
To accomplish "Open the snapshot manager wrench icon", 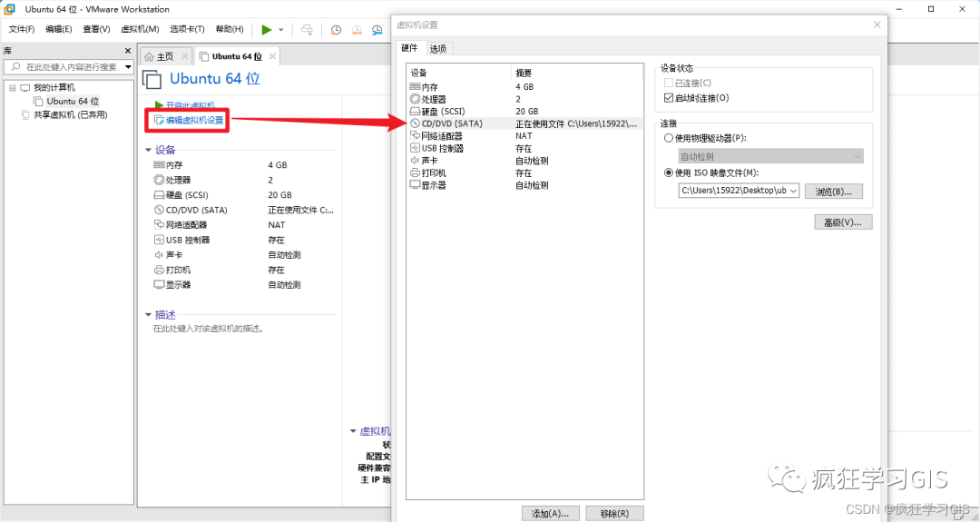I will (x=377, y=30).
